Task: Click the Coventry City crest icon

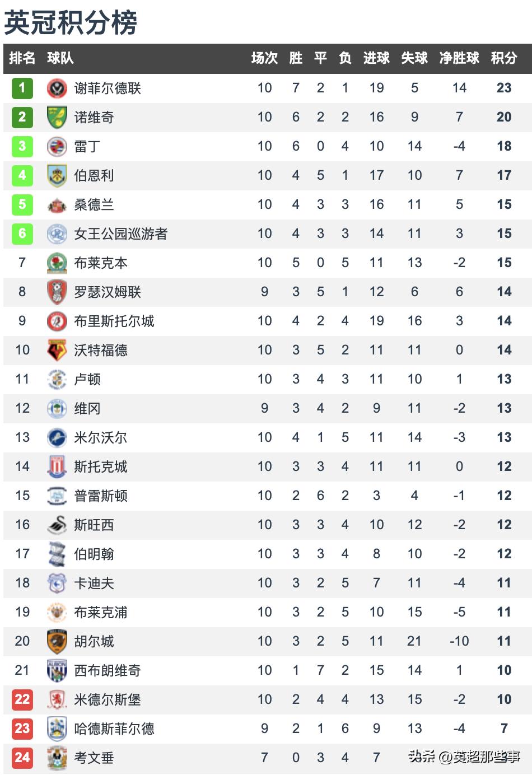Action: (57, 758)
